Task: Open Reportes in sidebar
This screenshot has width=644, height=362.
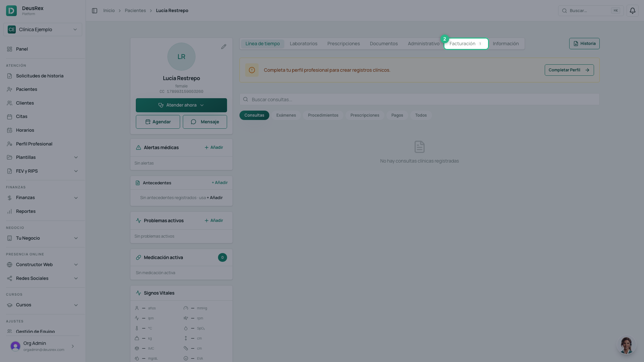Action: click(43, 212)
